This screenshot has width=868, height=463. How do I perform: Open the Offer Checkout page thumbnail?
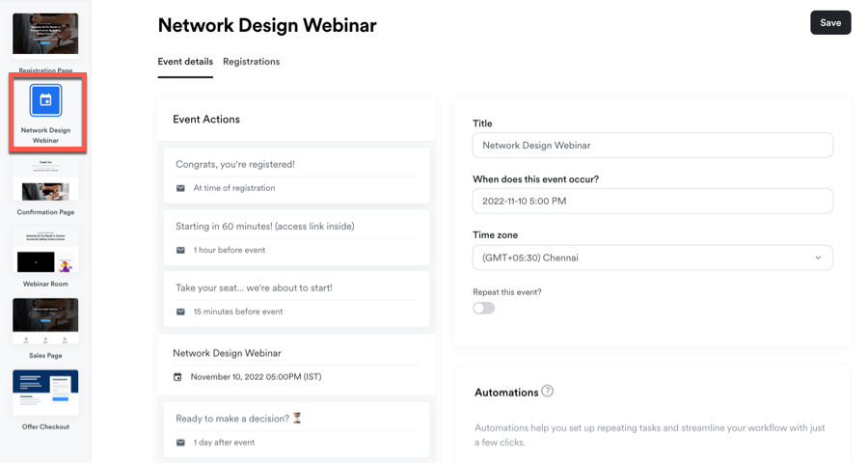tap(45, 394)
